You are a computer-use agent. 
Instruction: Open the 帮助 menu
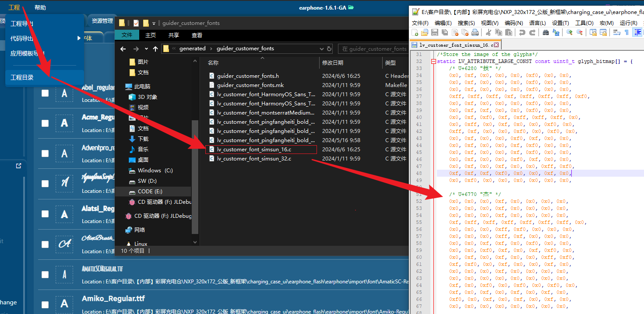[x=40, y=7]
